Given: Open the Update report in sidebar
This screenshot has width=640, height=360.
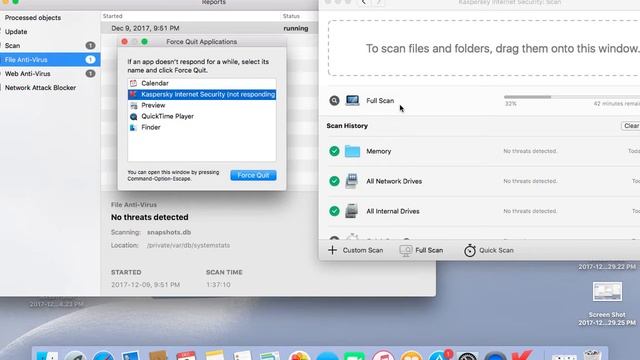Looking at the screenshot, I should (16, 31).
